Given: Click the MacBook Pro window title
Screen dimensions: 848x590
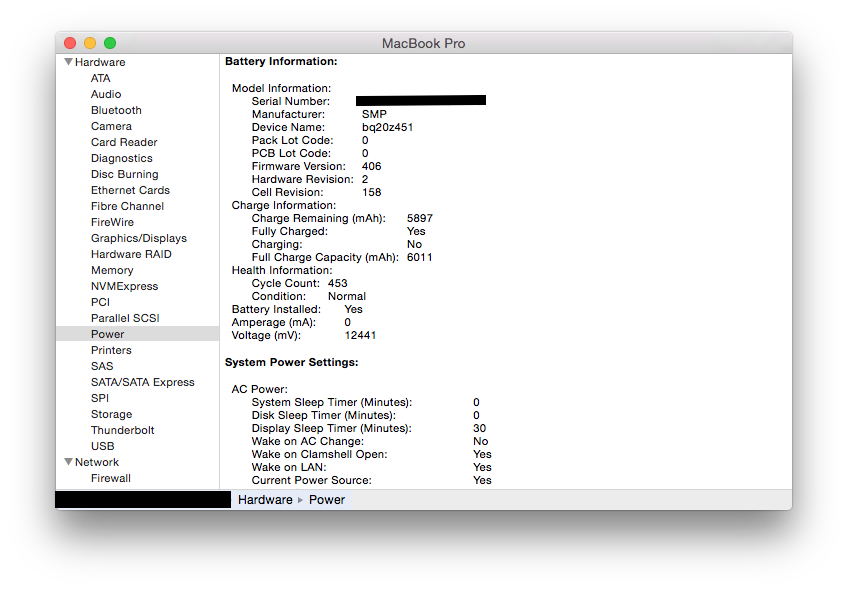Looking at the screenshot, I should coord(423,43).
